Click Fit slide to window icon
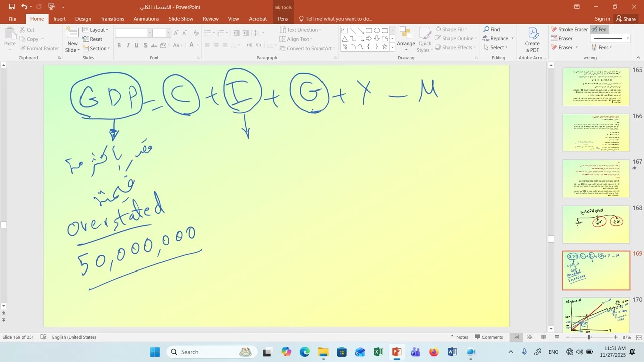This screenshot has height=362, width=644. (639, 337)
